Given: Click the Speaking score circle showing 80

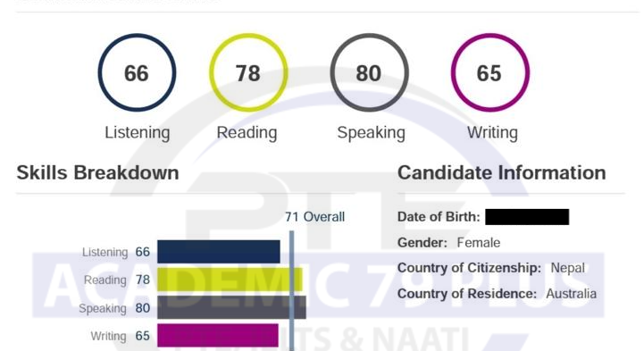Looking at the screenshot, I should click(x=369, y=72).
